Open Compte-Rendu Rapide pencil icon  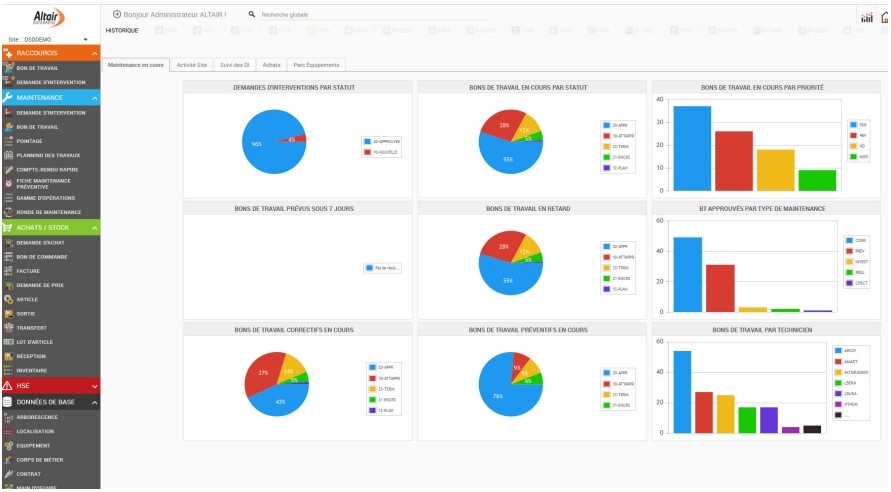pyautogui.click(x=8, y=170)
